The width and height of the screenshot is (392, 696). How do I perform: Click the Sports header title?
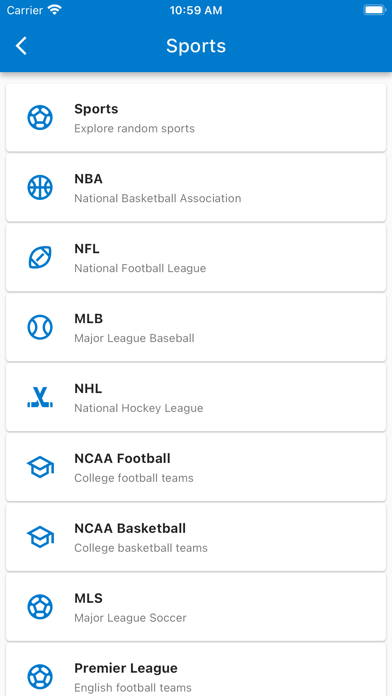(x=196, y=46)
